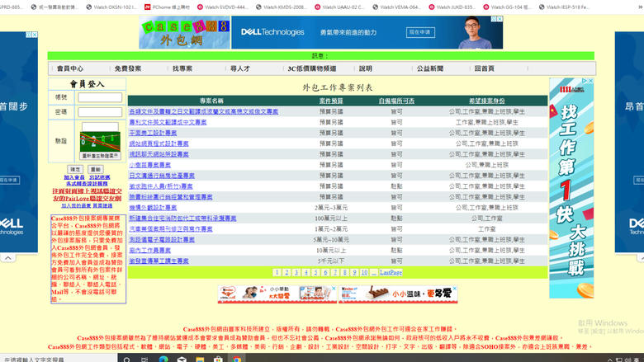Image resolution: width=644 pixels, height=362 pixels.
Task: Open the project link mentioning 新竹
Action: pos(161,186)
